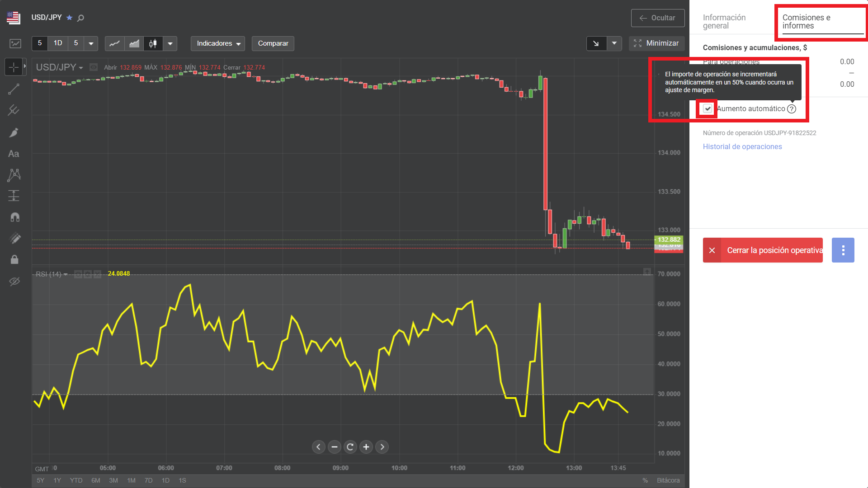Switch to candlestick chart style
The image size is (868, 488).
[x=153, y=43]
